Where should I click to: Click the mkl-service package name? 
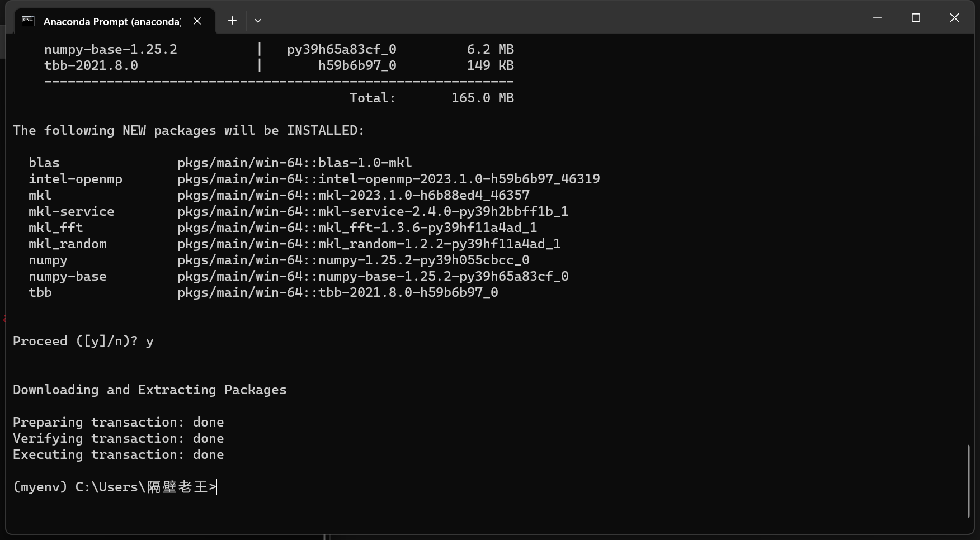(x=71, y=211)
